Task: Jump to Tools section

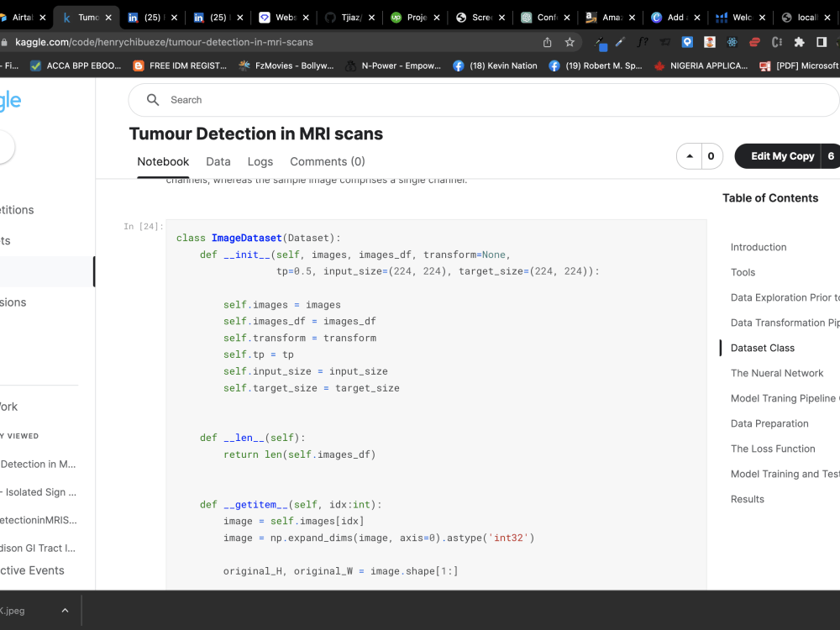Action: coord(743,273)
